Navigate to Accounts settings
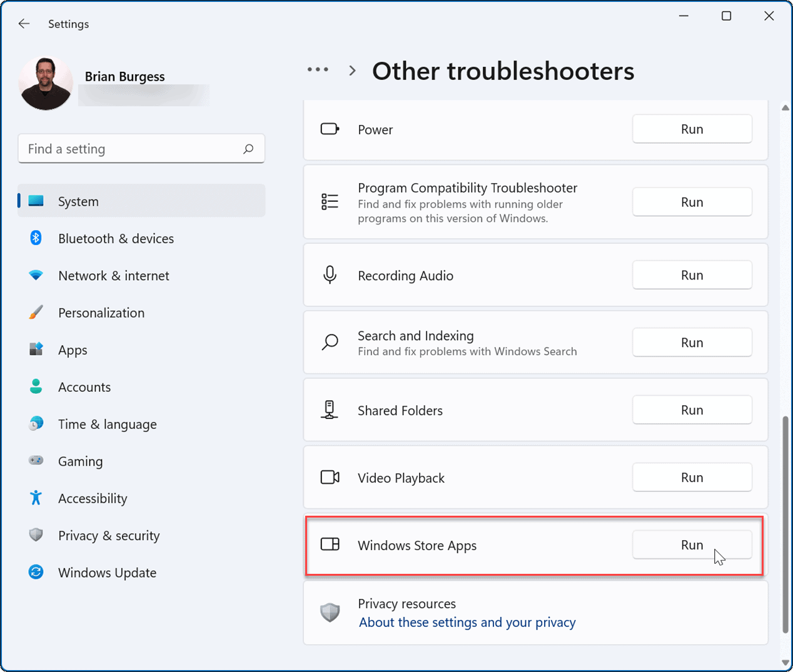The image size is (793, 672). pos(141,387)
